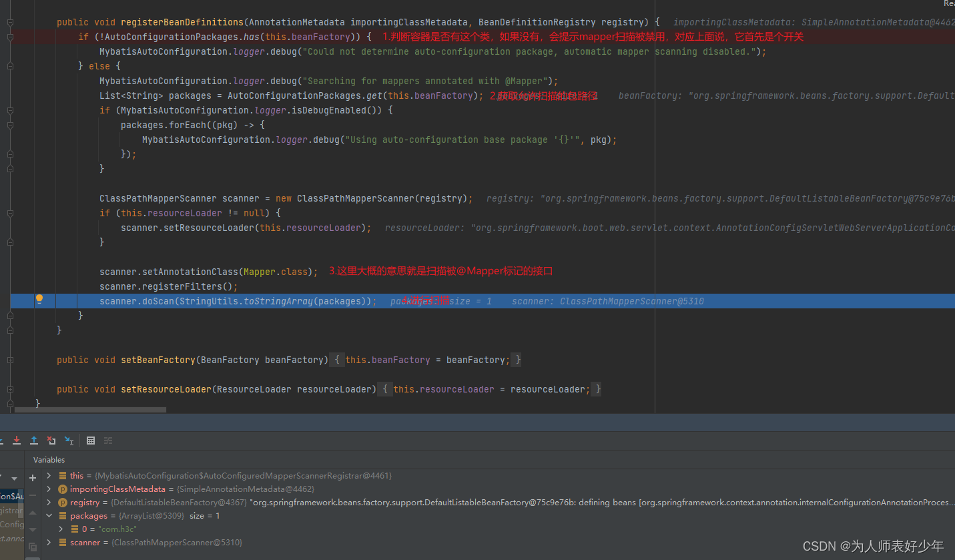Expand the importingClassMetadata variable node
The width and height of the screenshot is (955, 560).
point(49,489)
